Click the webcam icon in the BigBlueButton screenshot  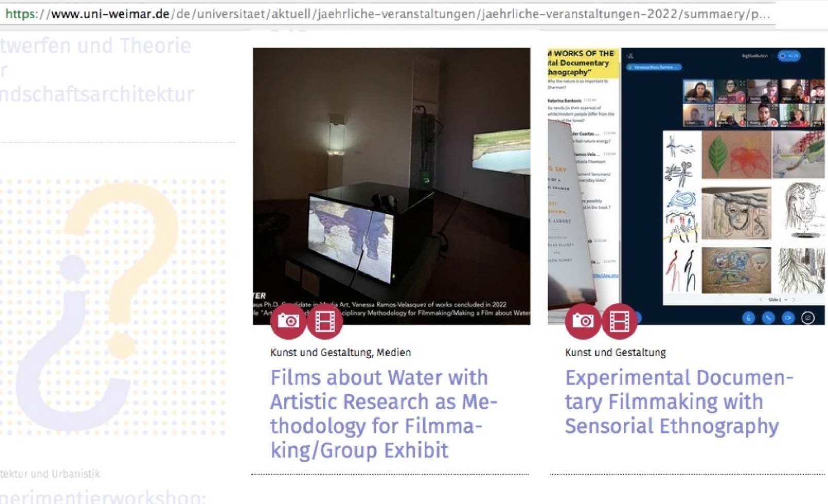788,318
